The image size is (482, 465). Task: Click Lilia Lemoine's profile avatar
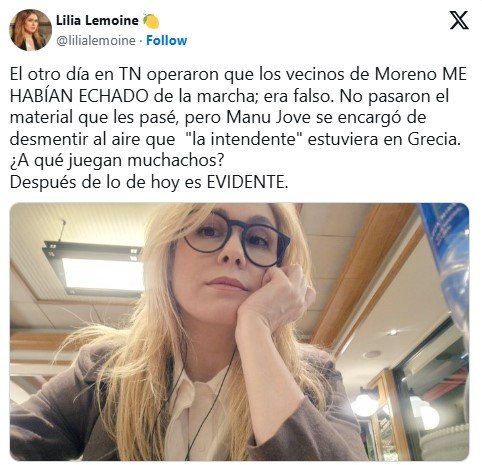pyautogui.click(x=30, y=30)
